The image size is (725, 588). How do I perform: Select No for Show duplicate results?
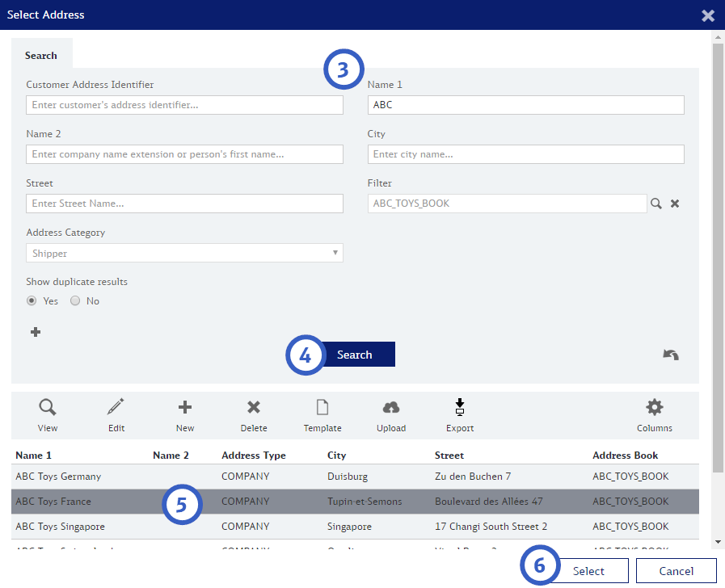[75, 300]
